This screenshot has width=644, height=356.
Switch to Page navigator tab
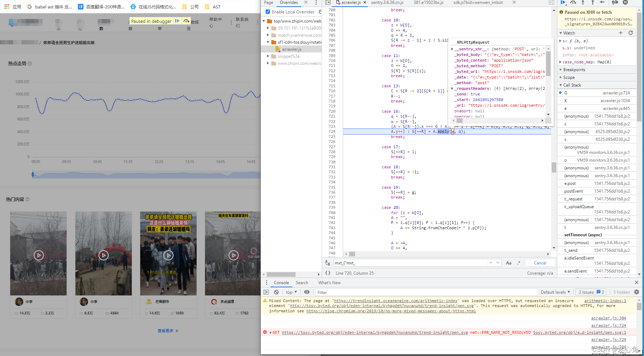point(269,2)
